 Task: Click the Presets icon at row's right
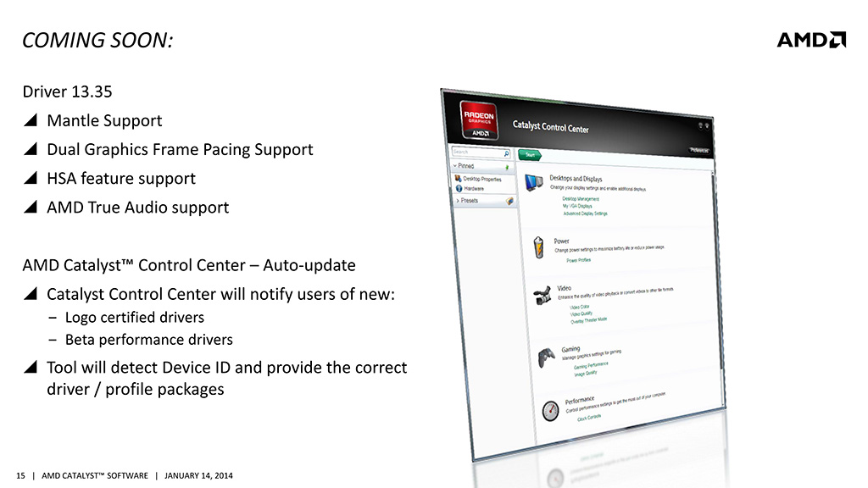[x=509, y=202]
